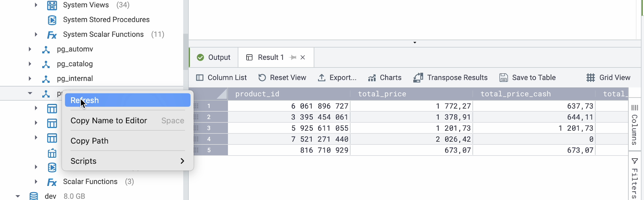The height and width of the screenshot is (200, 644).
Task: Click the total_price column header
Action: click(x=382, y=94)
